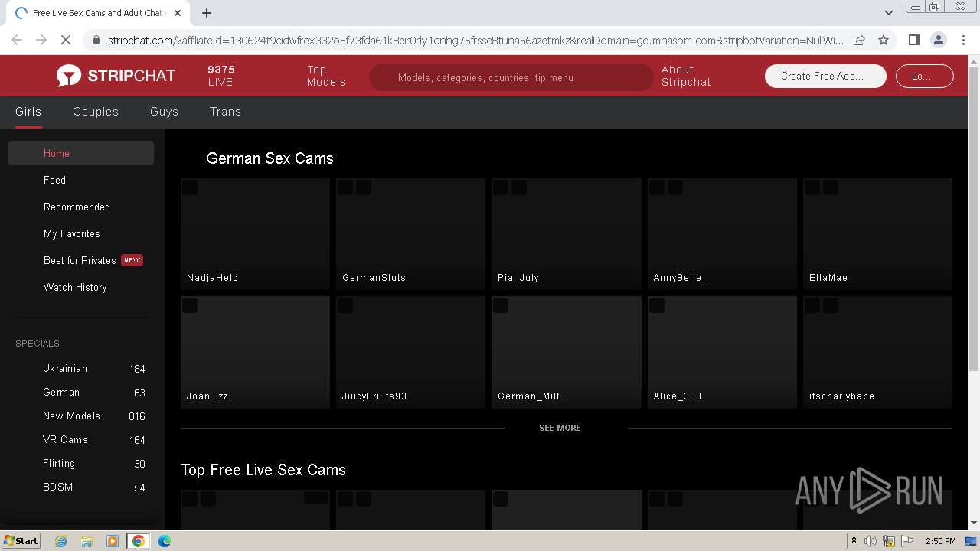
Task: Share this page from address bar
Action: coord(859,40)
